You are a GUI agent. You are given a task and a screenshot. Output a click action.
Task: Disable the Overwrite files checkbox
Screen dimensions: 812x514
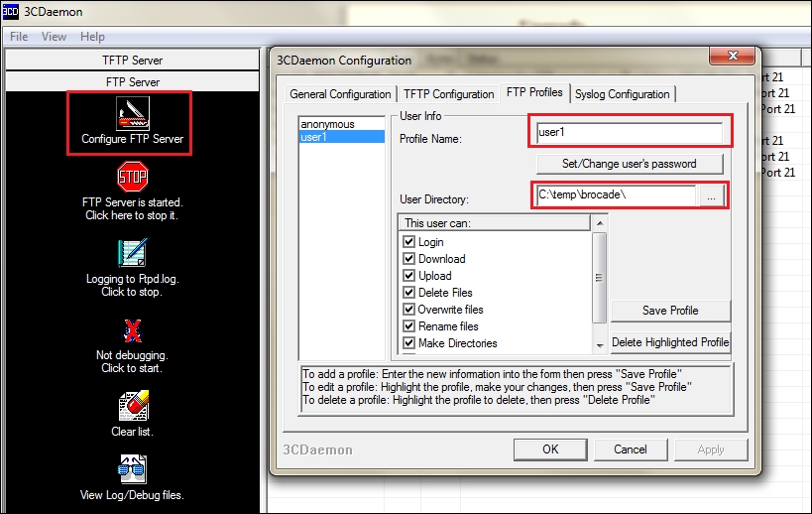click(409, 309)
